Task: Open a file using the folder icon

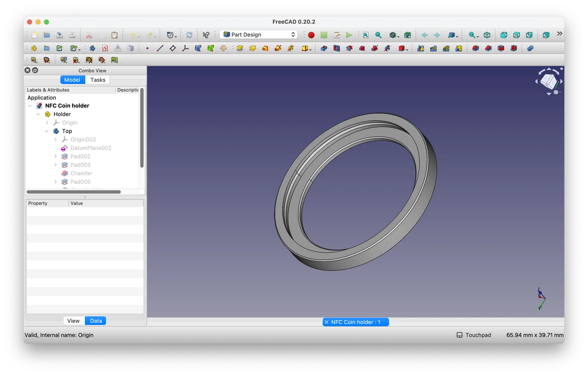Action: coord(47,35)
